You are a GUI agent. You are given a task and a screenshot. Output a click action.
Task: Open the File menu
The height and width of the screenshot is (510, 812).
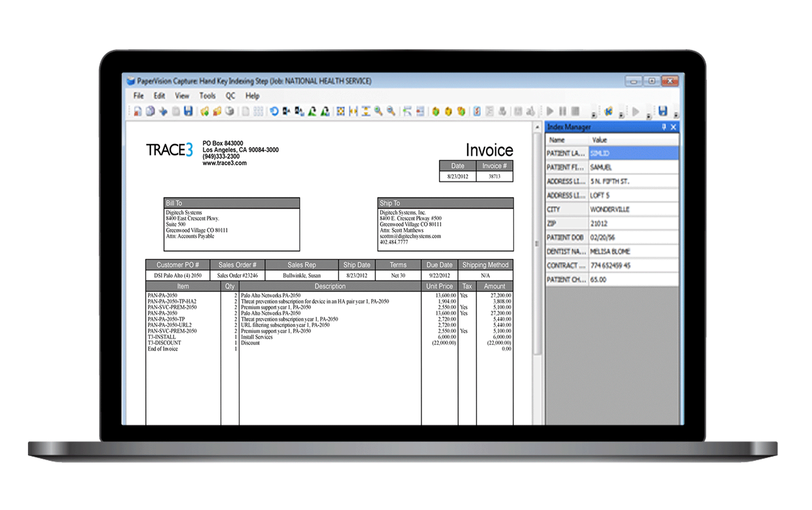tap(138, 95)
